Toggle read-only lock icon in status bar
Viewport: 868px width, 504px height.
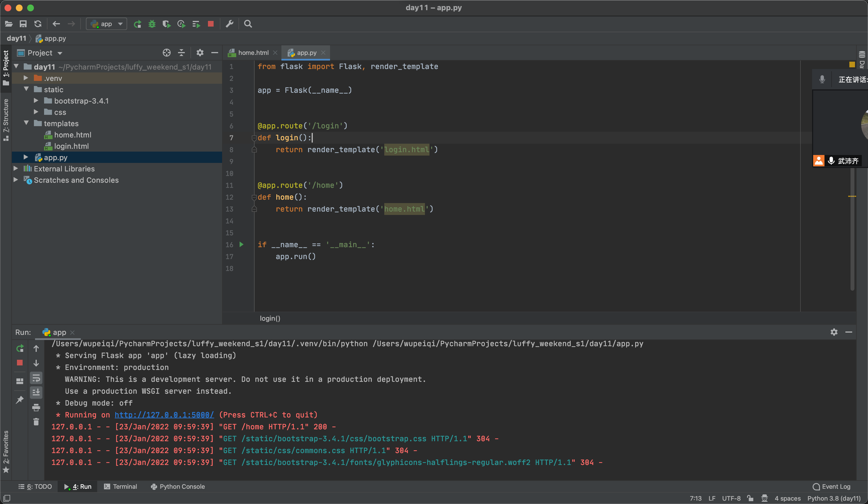point(750,498)
